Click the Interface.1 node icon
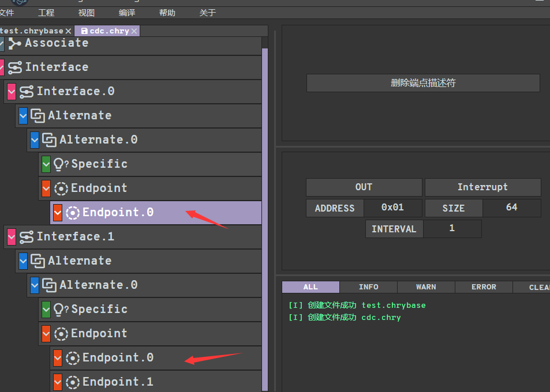 click(27, 237)
